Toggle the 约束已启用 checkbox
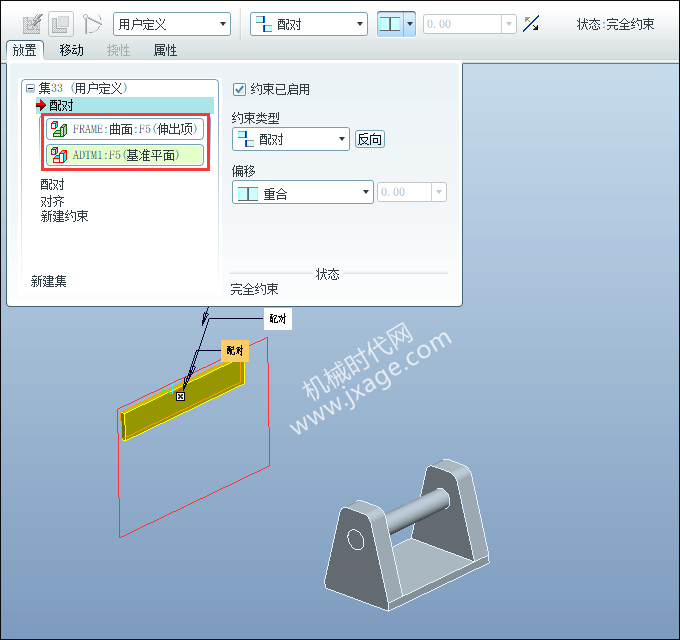 pyautogui.click(x=239, y=90)
